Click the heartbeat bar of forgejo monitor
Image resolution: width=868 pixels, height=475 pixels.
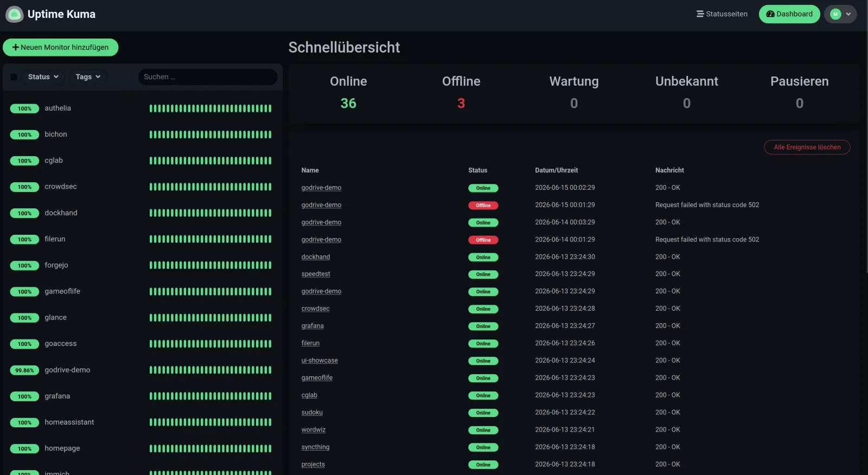pos(210,265)
